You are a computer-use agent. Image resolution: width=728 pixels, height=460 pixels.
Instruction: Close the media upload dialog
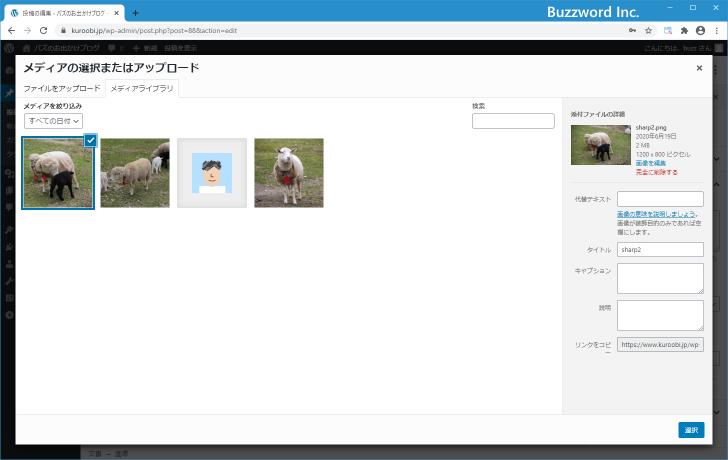tap(699, 69)
